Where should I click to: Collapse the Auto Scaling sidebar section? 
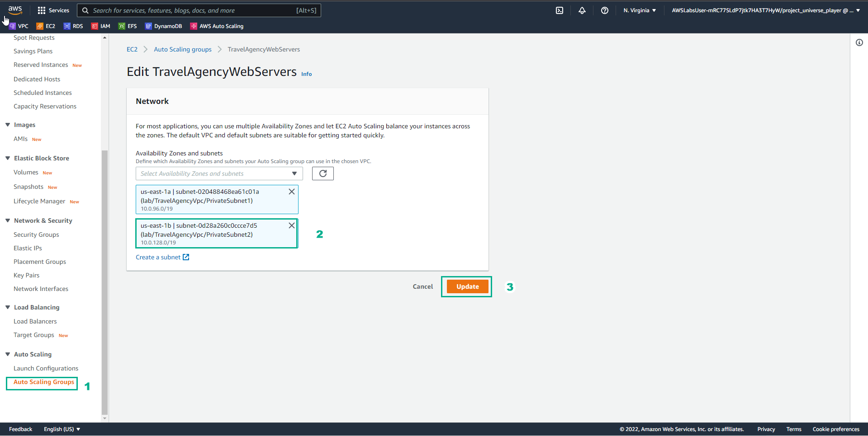click(x=8, y=354)
